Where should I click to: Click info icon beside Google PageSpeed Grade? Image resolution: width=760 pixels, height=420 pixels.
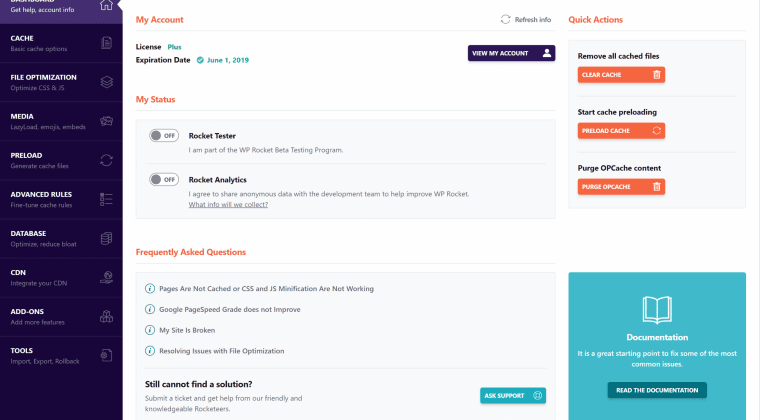(150, 309)
